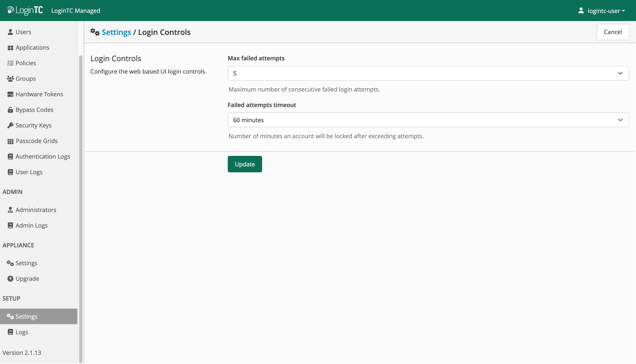Select the highlighted Setup Settings item
The image size is (636, 364).
tap(39, 316)
